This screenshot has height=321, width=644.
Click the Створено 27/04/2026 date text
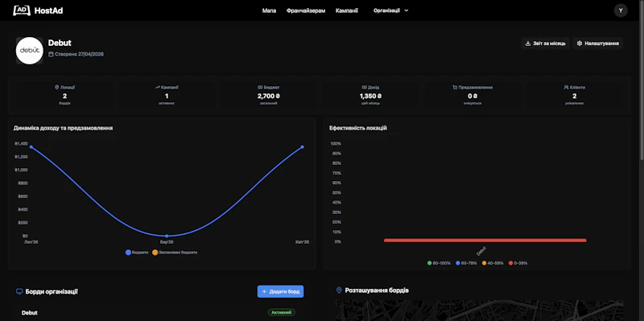click(79, 54)
